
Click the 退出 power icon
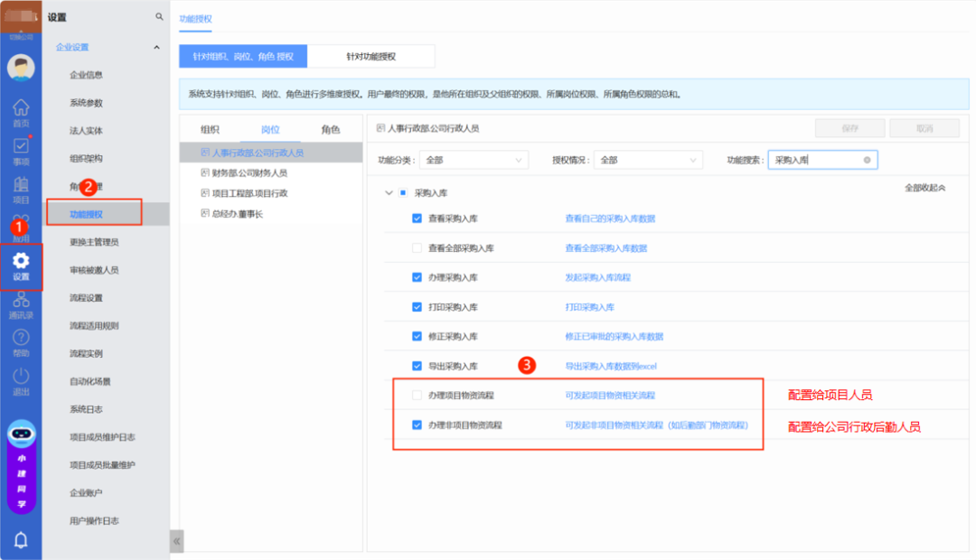pos(21,378)
